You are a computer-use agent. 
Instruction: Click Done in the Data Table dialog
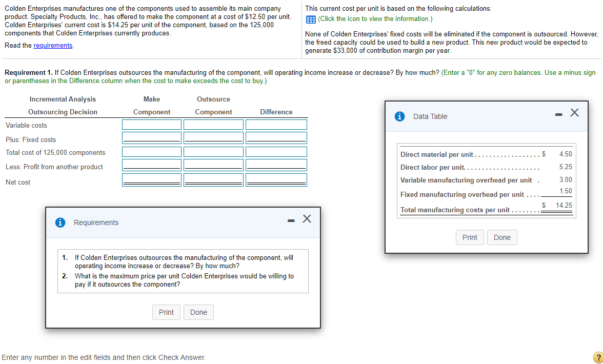click(502, 237)
